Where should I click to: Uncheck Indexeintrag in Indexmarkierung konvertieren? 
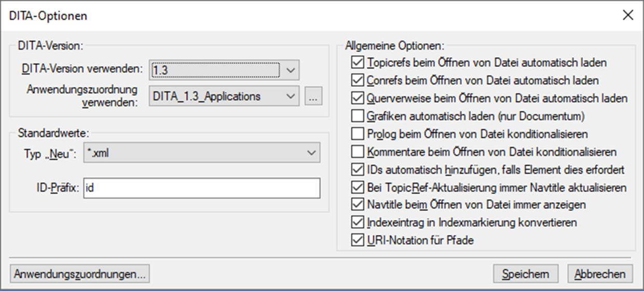pos(358,222)
